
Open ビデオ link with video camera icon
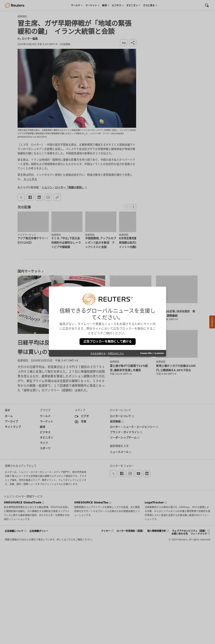[82, 416]
